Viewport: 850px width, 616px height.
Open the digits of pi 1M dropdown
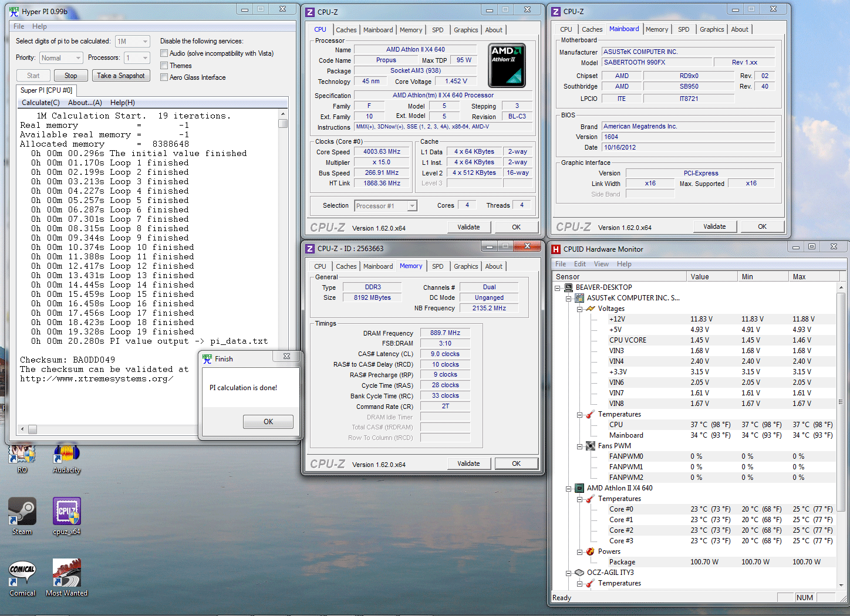(133, 41)
